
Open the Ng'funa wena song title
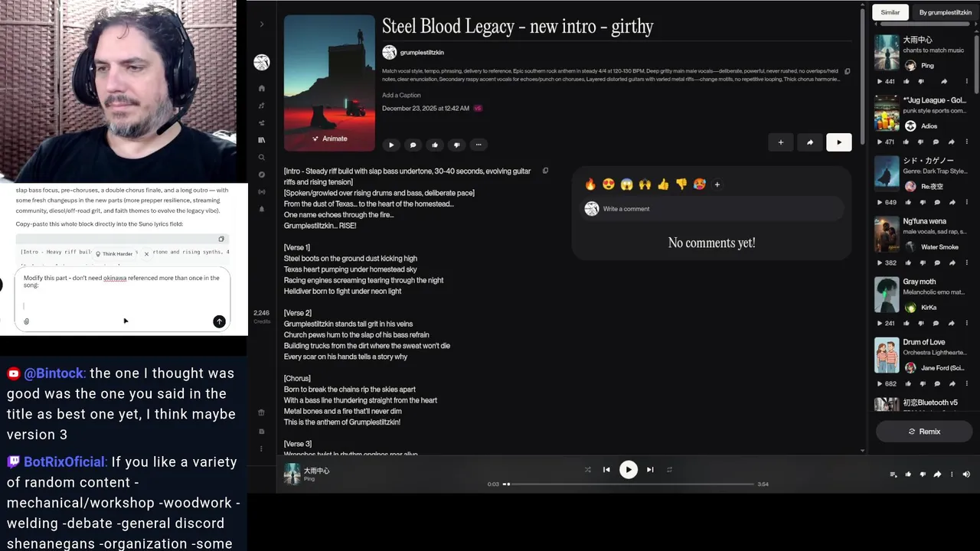[x=925, y=221]
